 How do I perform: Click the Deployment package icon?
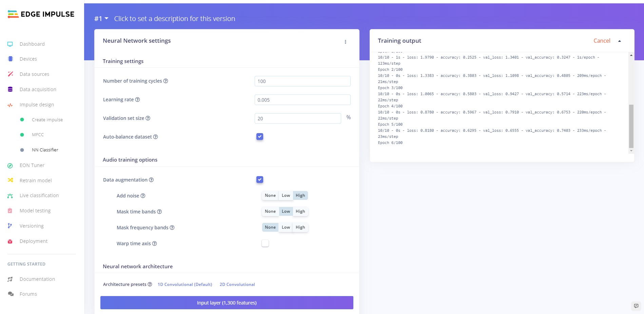point(10,242)
